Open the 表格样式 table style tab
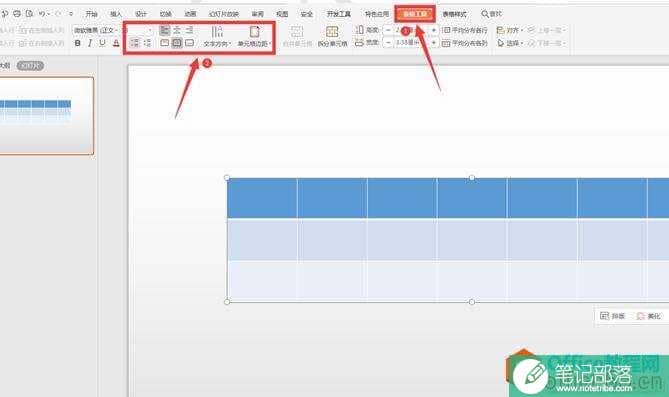Viewport: 669px width, 397px height. tap(454, 14)
